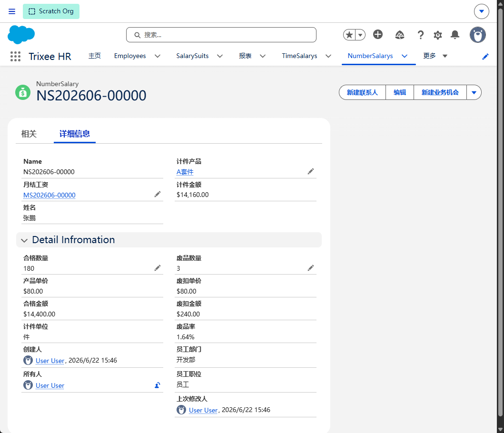This screenshot has width=504, height=433.
Task: Click the 新建业务机会 button
Action: pyautogui.click(x=440, y=93)
